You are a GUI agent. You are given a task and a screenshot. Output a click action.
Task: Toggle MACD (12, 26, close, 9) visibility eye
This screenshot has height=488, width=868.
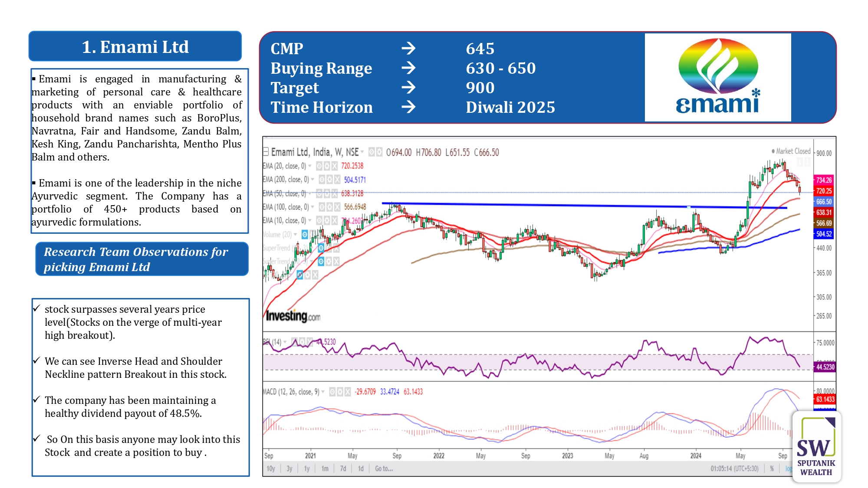332,392
